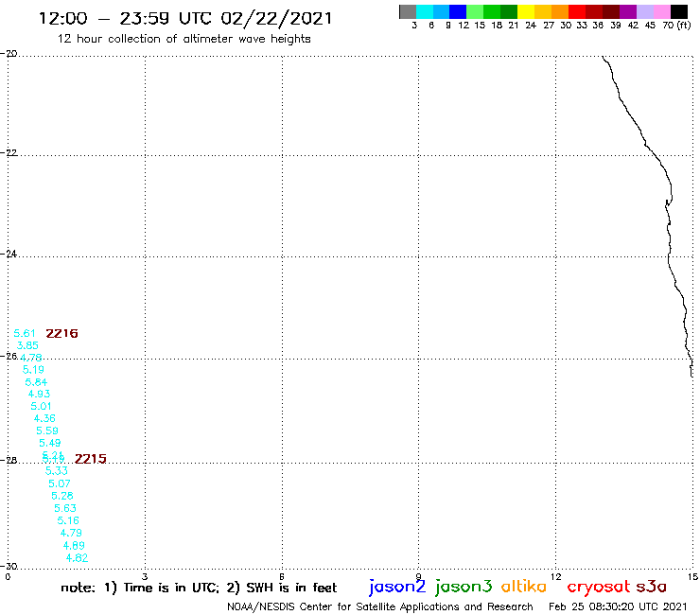Click the NOAA/NESDIS Center credit line
The height and width of the screenshot is (615, 700).
point(380,606)
